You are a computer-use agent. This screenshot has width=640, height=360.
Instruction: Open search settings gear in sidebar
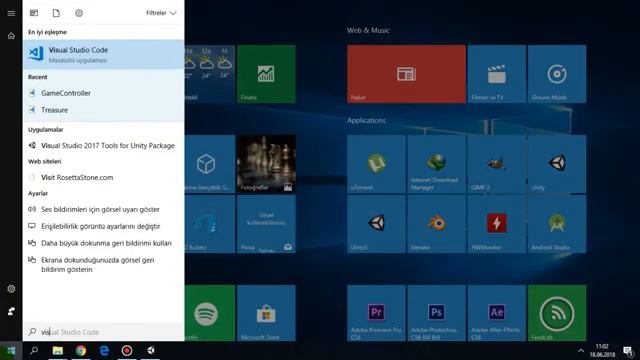coord(11,289)
